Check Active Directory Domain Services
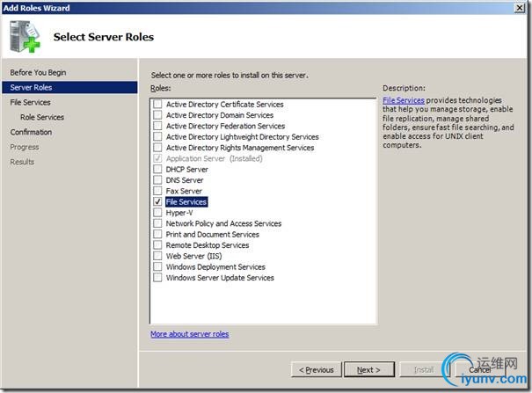 [157, 114]
